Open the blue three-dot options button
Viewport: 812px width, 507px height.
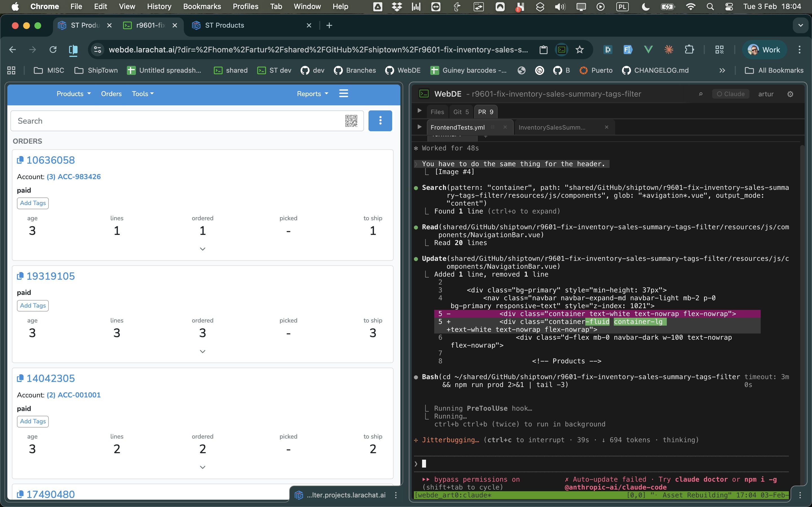[x=380, y=121]
